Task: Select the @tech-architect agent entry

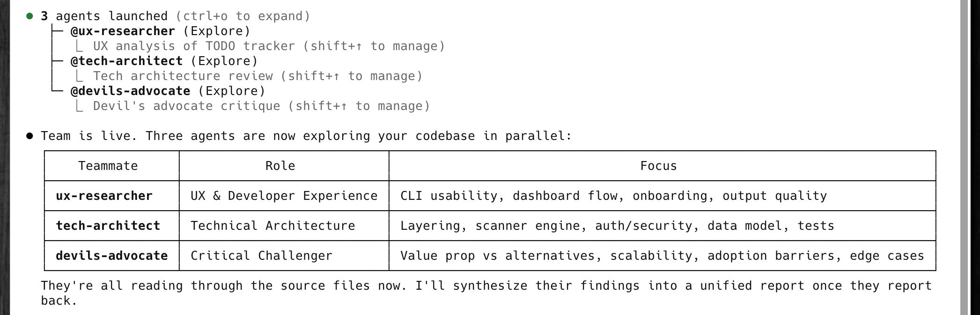Action: (126, 61)
